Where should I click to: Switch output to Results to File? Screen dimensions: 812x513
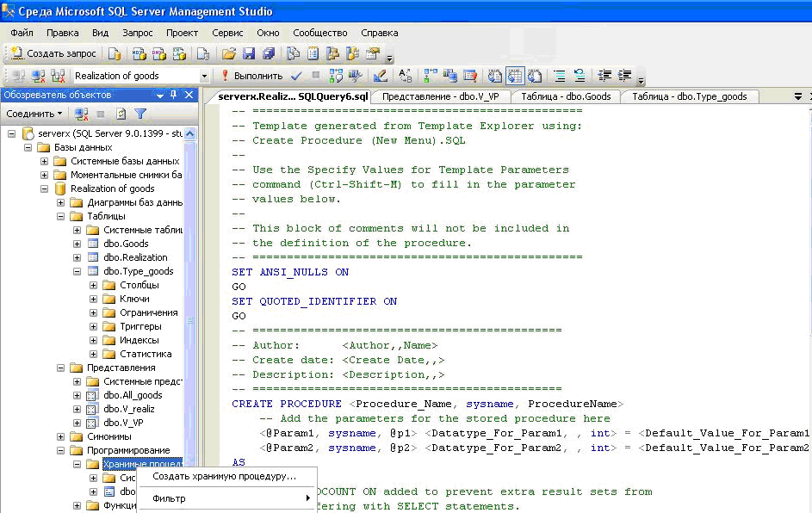coord(535,76)
